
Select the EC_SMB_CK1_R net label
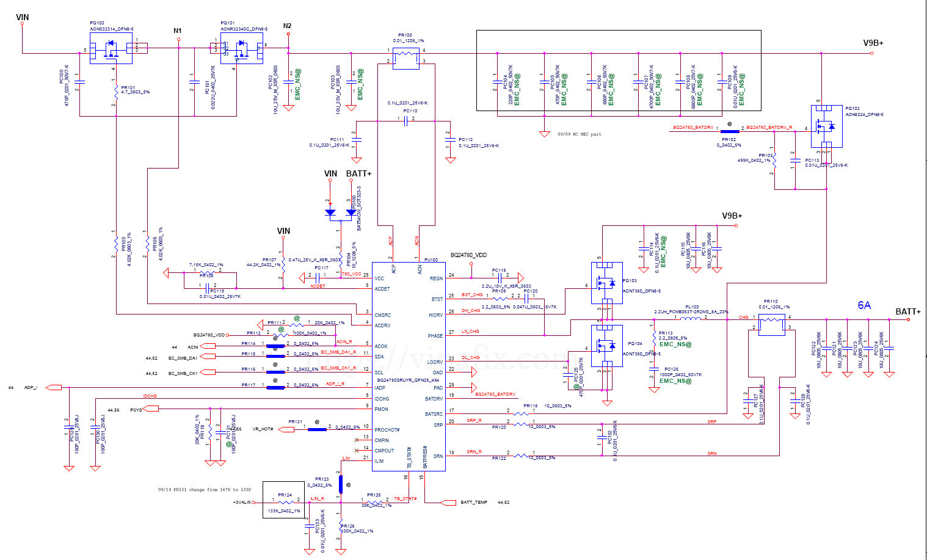click(x=338, y=368)
